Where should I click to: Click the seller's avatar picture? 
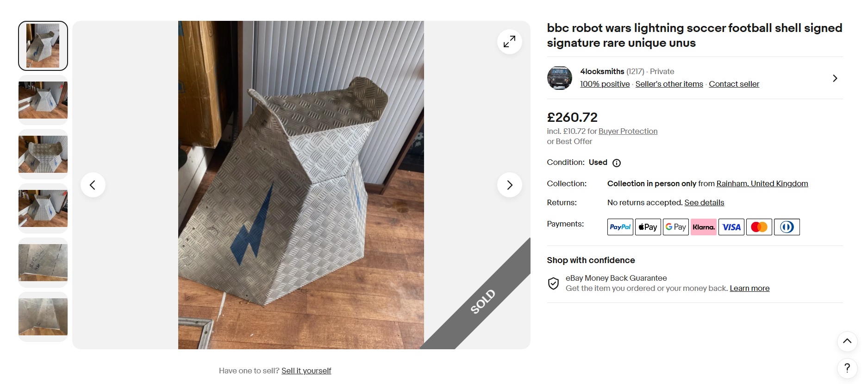559,78
